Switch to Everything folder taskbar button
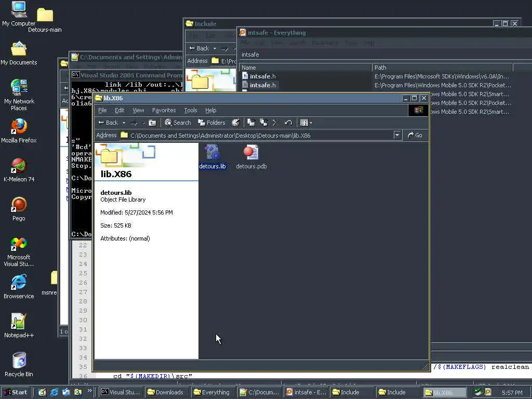Image resolution: width=532 pixels, height=399 pixels. pyautogui.click(x=212, y=392)
